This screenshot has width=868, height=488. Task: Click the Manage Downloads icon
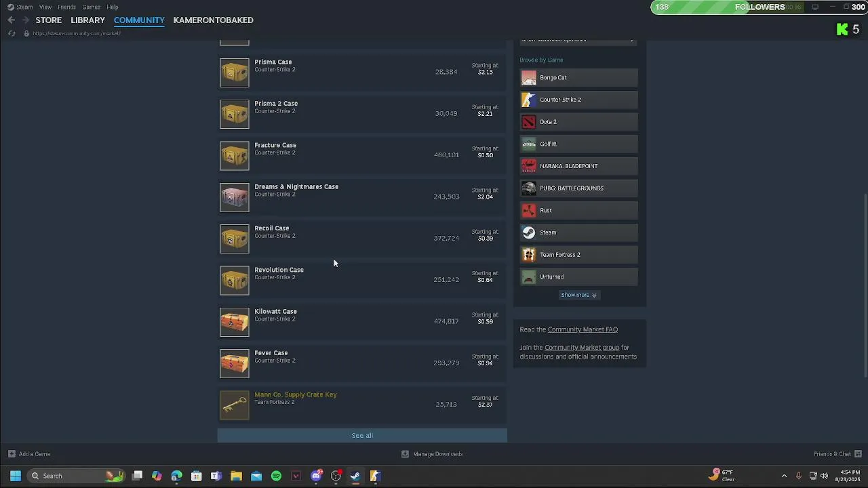click(x=405, y=454)
